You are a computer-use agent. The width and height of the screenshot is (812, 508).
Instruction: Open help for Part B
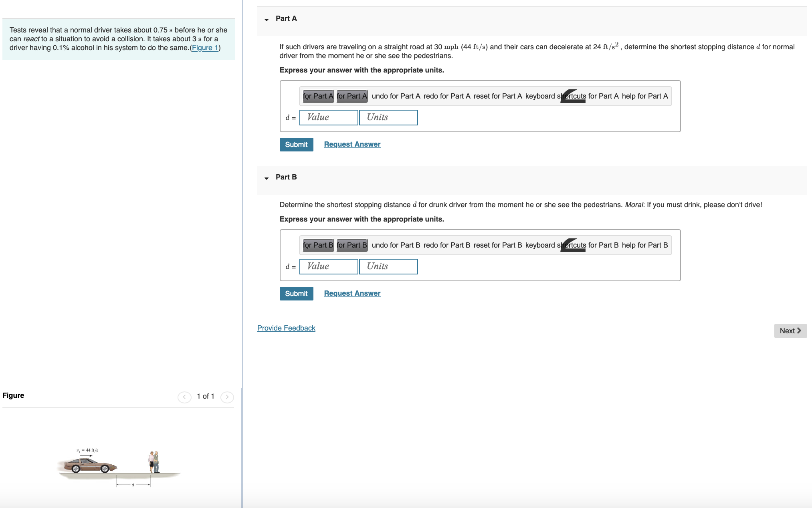click(644, 245)
